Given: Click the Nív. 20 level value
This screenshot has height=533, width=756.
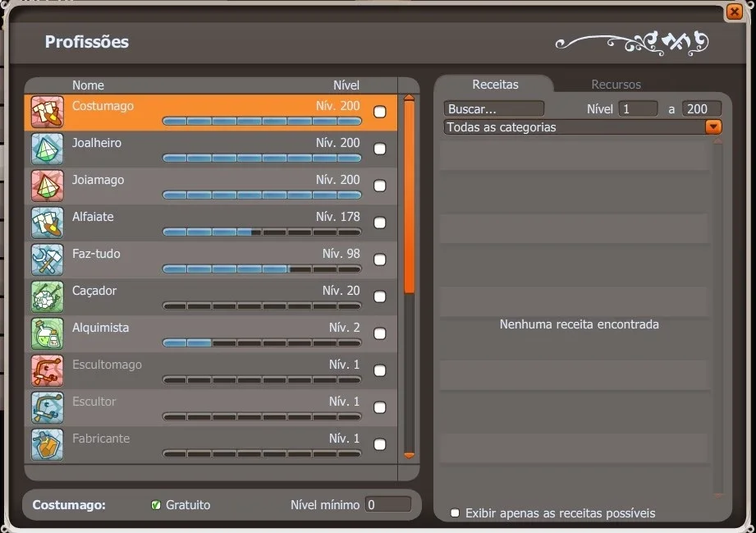Looking at the screenshot, I should click(x=341, y=291).
